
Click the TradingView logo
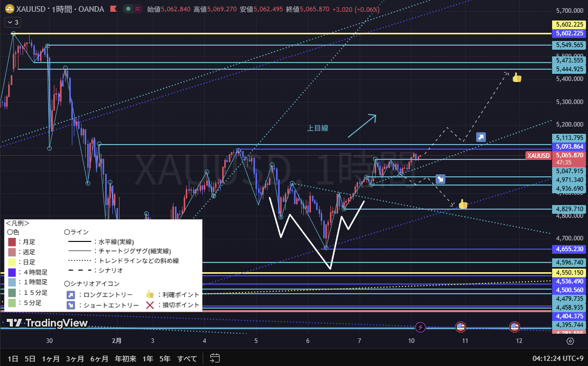(x=47, y=323)
